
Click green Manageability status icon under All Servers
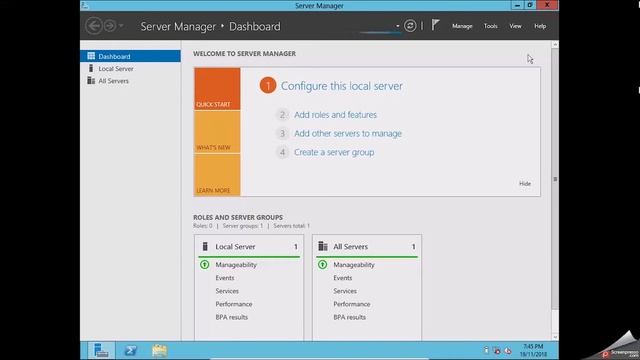click(322, 264)
